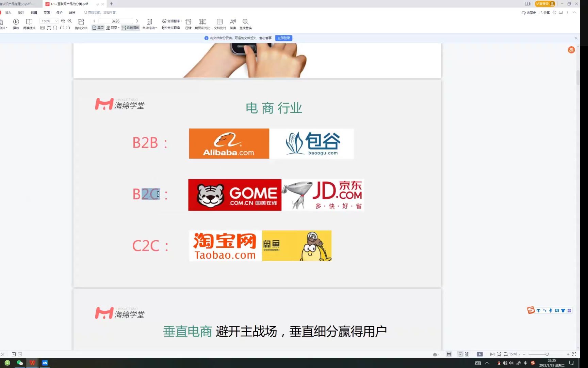
Task: Dismiss the cloud backup notification bar
Action: point(576,38)
